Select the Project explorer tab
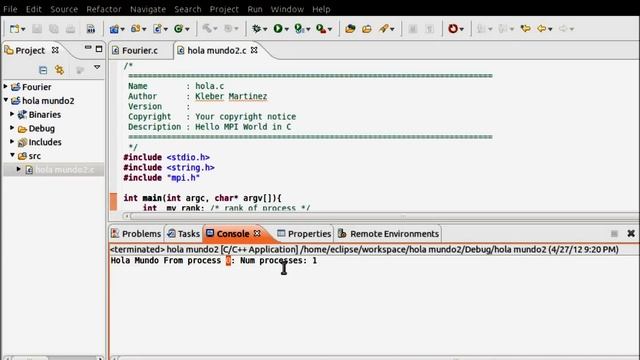This screenshot has height=360, width=640. pyautogui.click(x=30, y=50)
